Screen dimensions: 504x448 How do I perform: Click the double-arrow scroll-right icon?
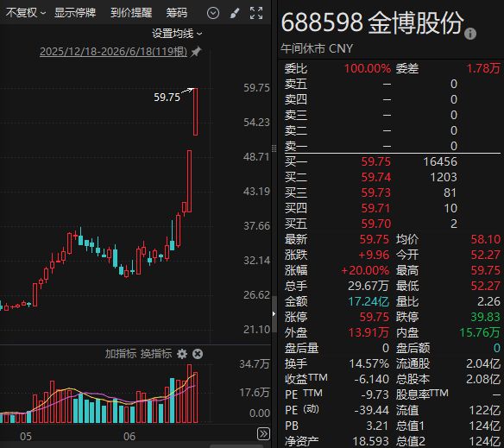(263, 433)
